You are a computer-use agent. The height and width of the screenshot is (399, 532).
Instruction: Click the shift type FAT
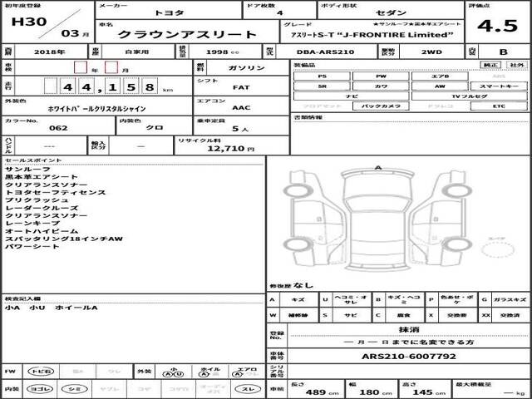pyautogui.click(x=241, y=87)
